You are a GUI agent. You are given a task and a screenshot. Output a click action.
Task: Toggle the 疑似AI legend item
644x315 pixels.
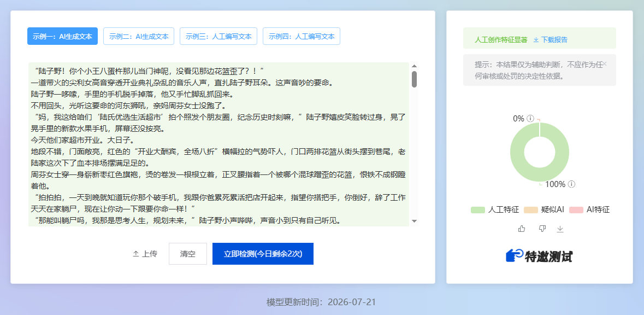coord(544,209)
